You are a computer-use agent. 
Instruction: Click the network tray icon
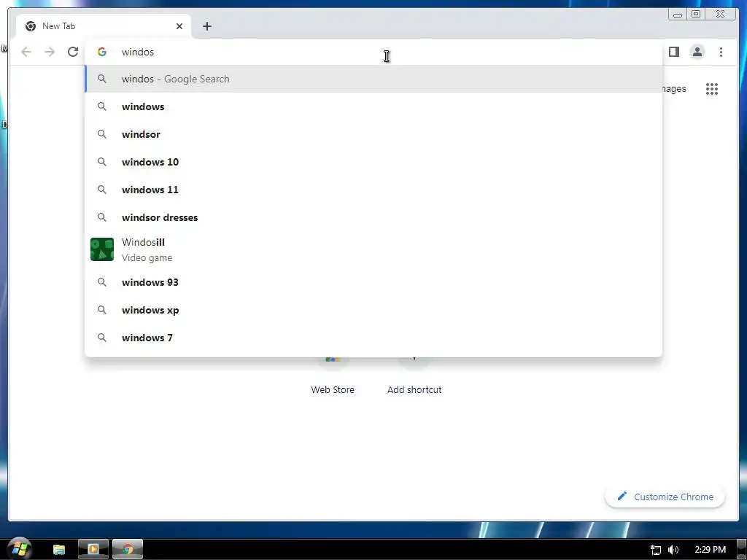tap(656, 550)
